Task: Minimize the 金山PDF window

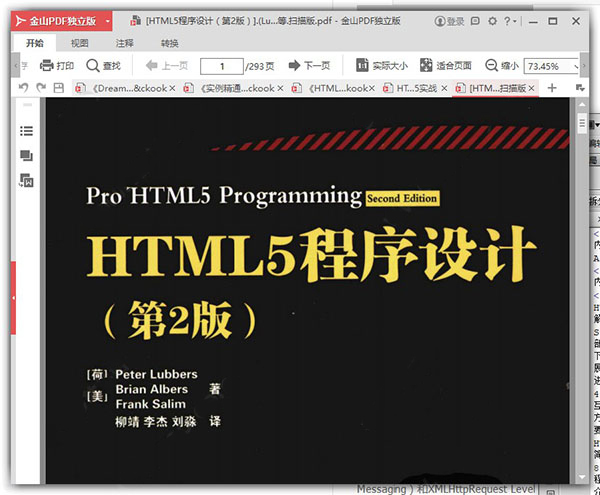Action: click(x=533, y=21)
